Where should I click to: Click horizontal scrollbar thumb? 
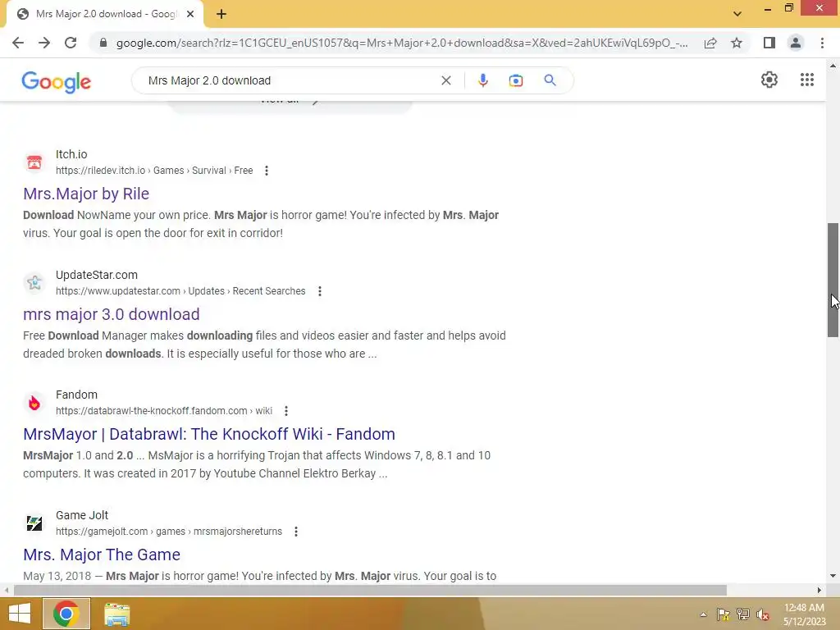[x=370, y=591]
